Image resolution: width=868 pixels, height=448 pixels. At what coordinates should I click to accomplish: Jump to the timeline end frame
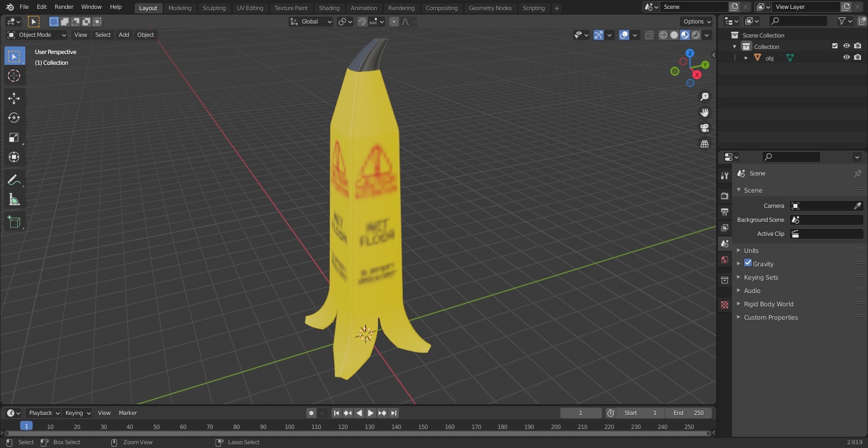pyautogui.click(x=393, y=413)
